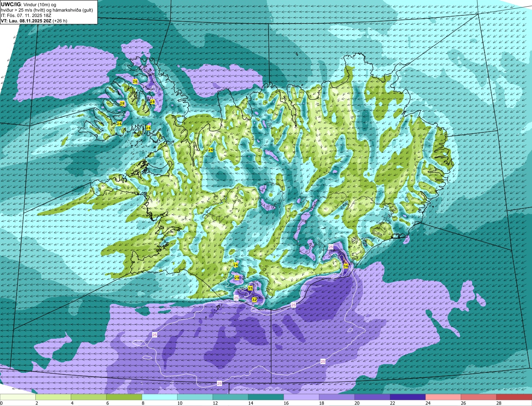Click the 18–20 m/s light purple legend swatch
Image resolution: width=532 pixels, height=406 pixels.
[337, 397]
